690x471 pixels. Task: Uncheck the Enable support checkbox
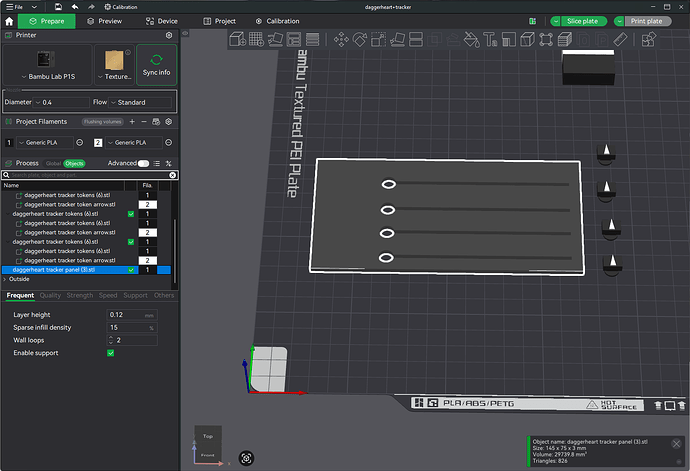tap(110, 353)
